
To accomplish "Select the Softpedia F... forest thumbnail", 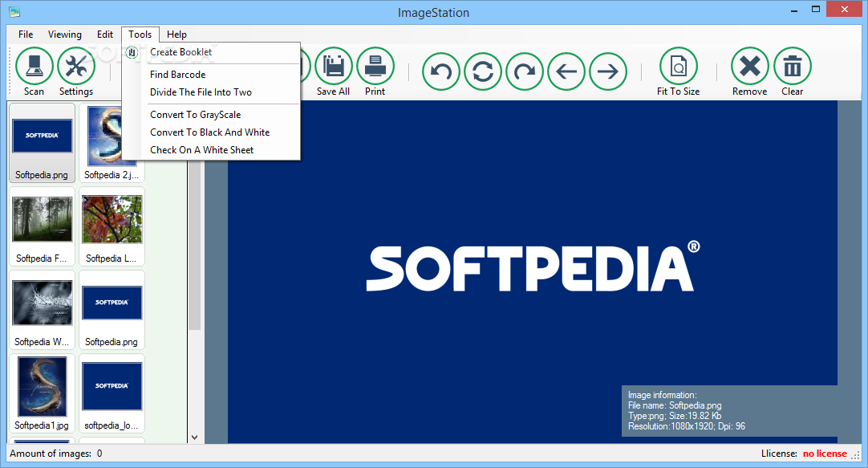I will (42, 226).
